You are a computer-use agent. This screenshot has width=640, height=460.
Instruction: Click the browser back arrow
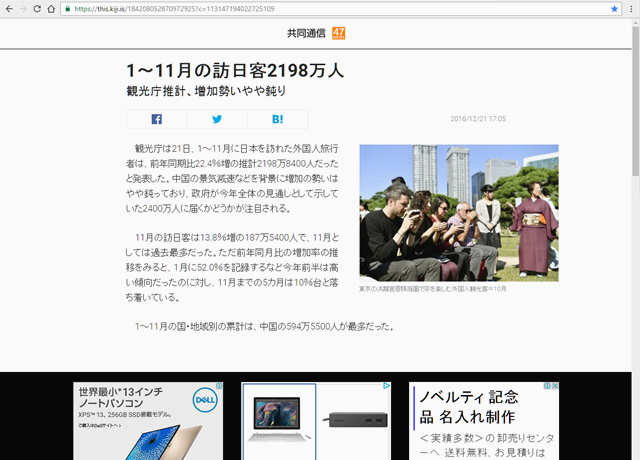pos(8,9)
